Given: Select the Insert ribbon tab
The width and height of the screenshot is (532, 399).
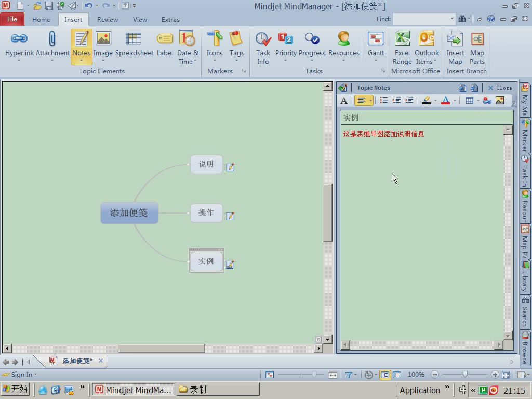Looking at the screenshot, I should (73, 20).
